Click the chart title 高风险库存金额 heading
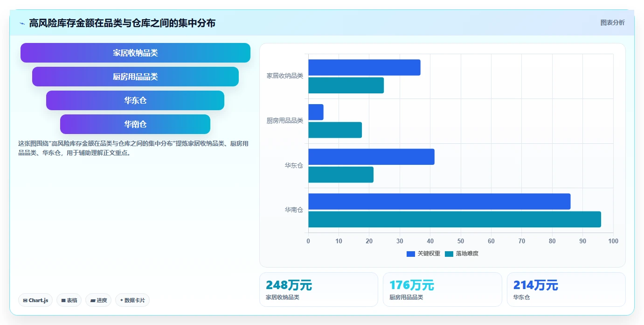 click(122, 23)
